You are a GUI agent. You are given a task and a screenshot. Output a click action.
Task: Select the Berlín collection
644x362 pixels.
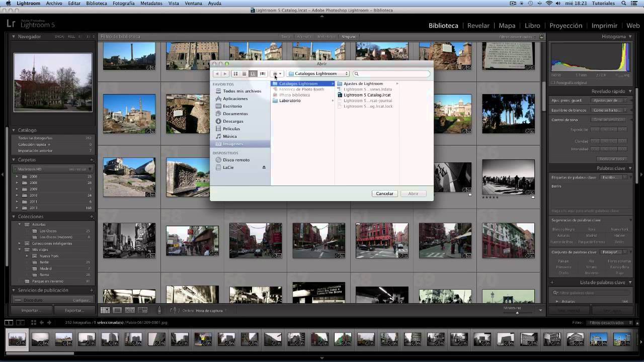click(44, 262)
